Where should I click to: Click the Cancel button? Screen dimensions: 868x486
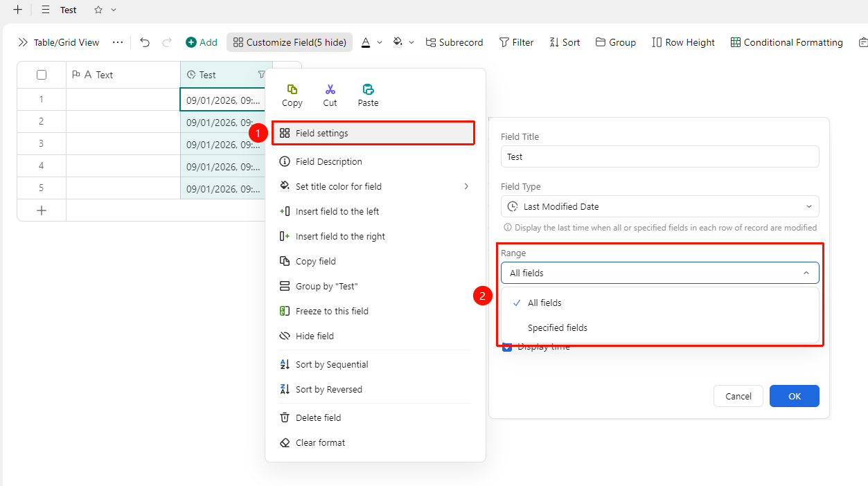[x=738, y=396]
